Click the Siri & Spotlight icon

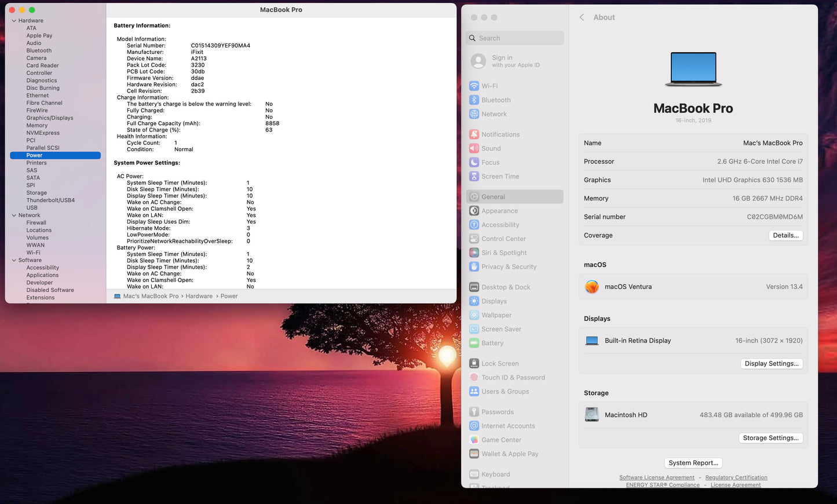coord(474,253)
